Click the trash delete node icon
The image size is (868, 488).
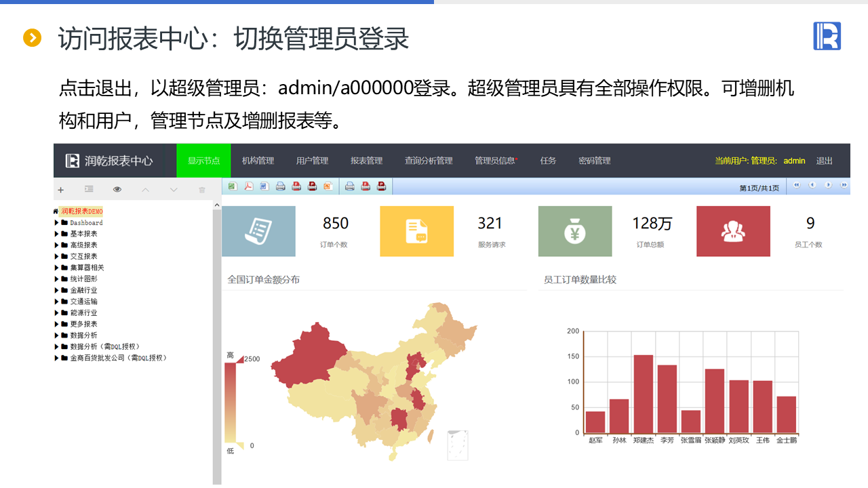click(x=202, y=190)
